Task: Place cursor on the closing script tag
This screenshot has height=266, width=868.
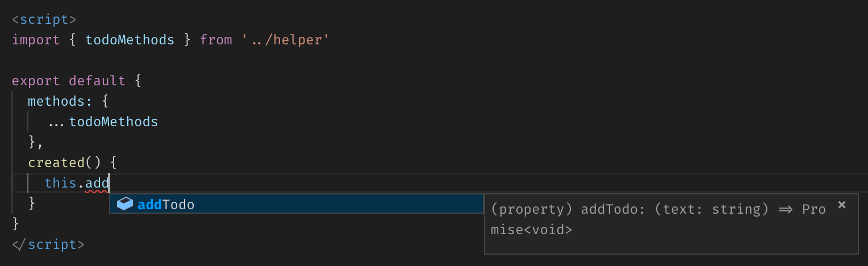Action: pyautogui.click(x=48, y=244)
